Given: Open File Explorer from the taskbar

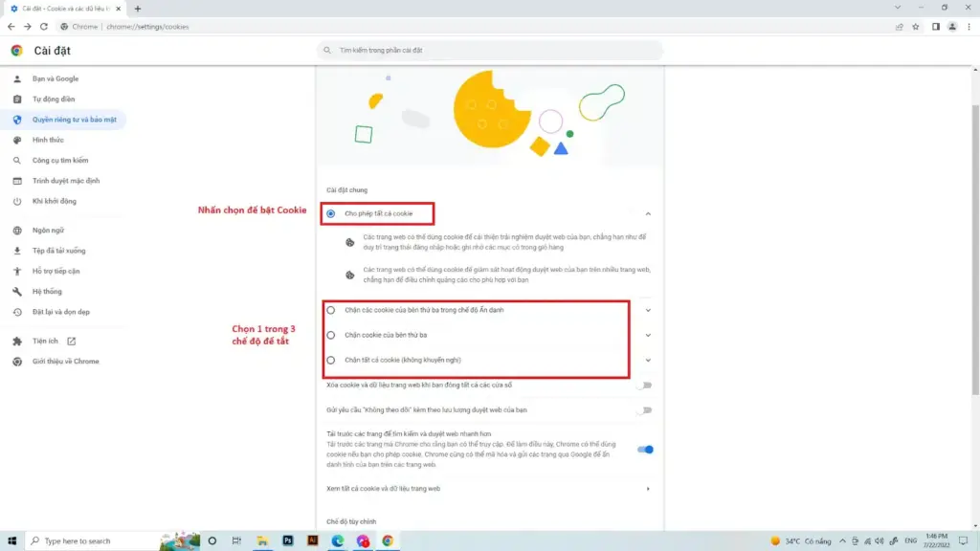Looking at the screenshot, I should tap(262, 541).
